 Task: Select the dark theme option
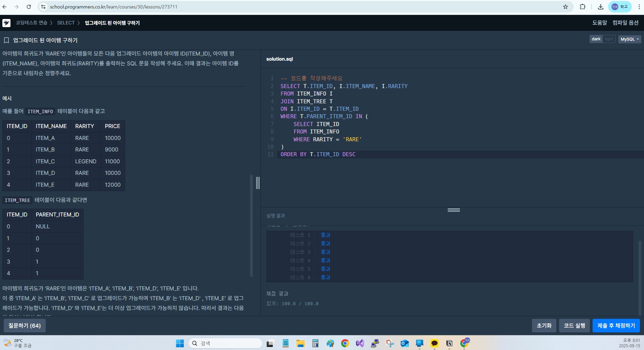596,39
